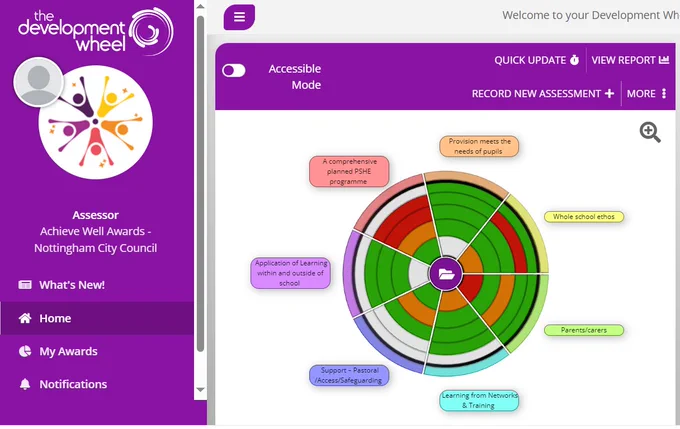
Task: Click VIEW REPORT button
Action: pos(630,60)
